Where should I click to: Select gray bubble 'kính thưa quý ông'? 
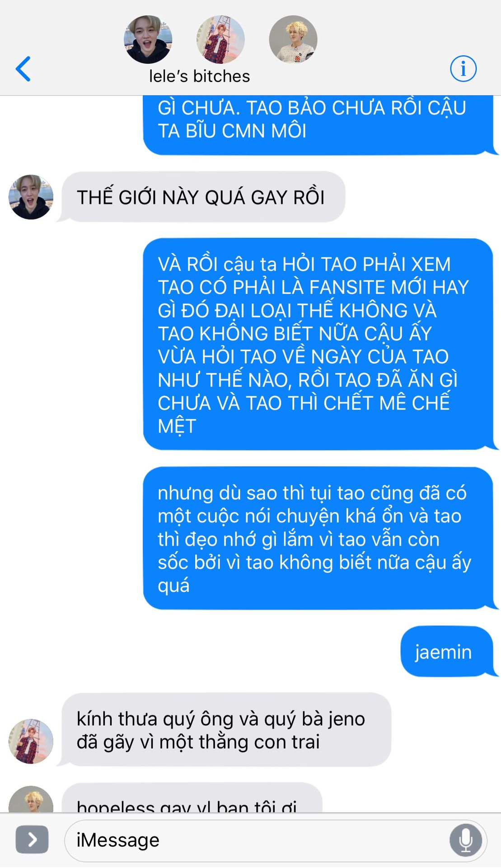(x=223, y=730)
